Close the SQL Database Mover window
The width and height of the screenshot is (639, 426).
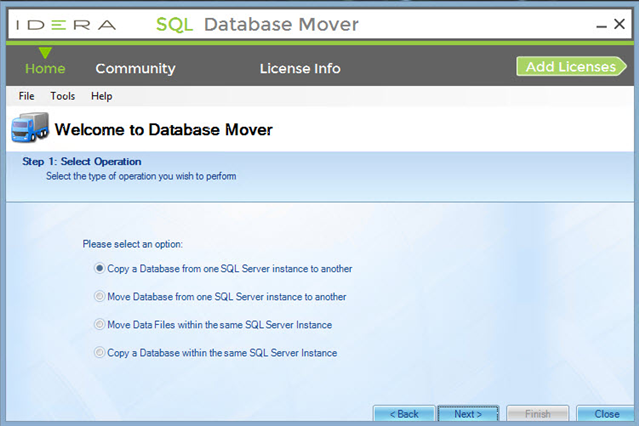tap(619, 24)
